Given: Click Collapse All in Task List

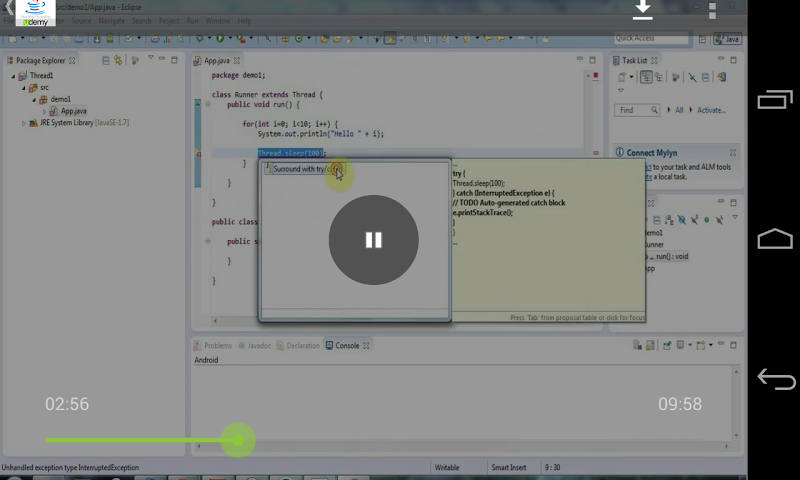Looking at the screenshot, I should (706, 77).
